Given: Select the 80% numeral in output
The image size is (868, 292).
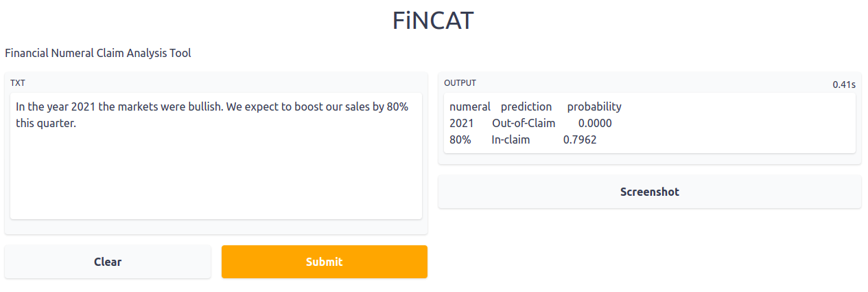Looking at the screenshot, I should tap(460, 140).
